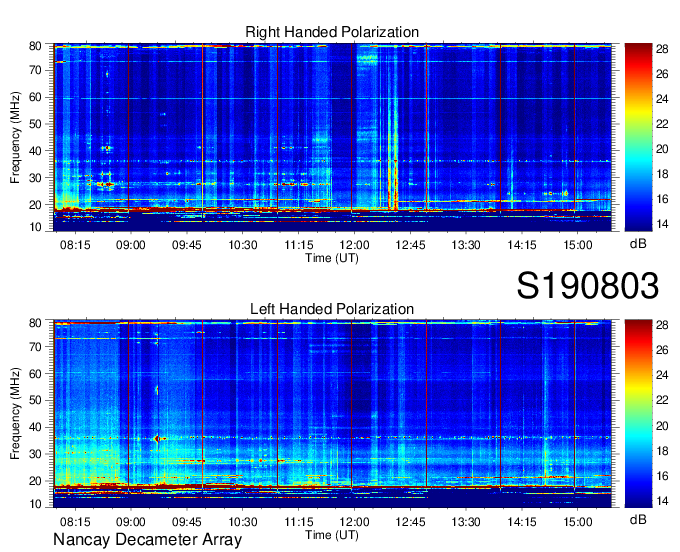Click the 12:00 time tick on the left-handed plot
The height and width of the screenshot is (552, 680).
coord(354,522)
